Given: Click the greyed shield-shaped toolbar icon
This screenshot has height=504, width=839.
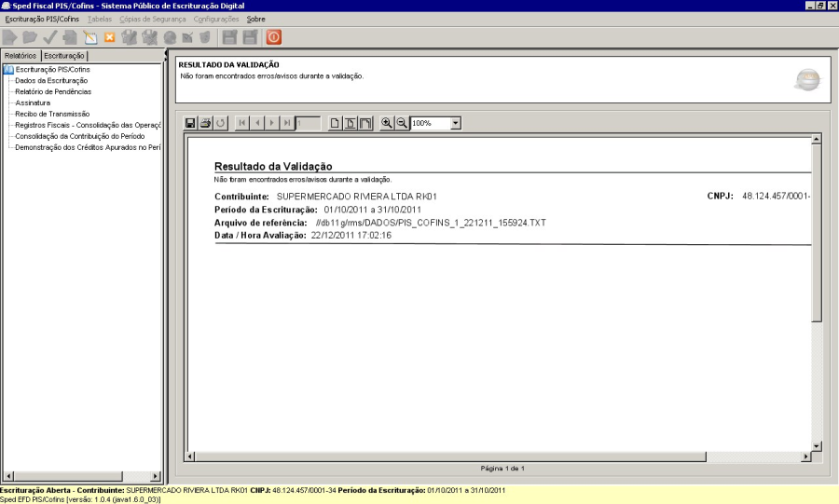Looking at the screenshot, I should (204, 37).
